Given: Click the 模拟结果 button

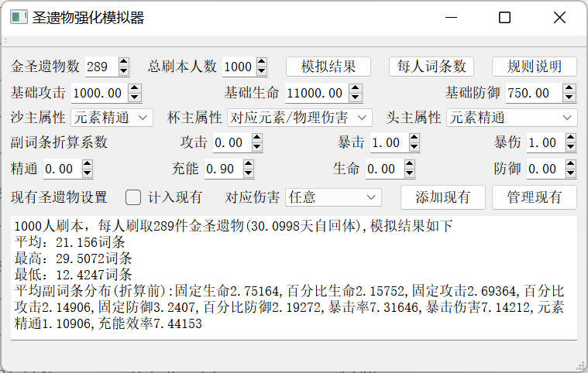Looking at the screenshot, I should [x=328, y=67].
